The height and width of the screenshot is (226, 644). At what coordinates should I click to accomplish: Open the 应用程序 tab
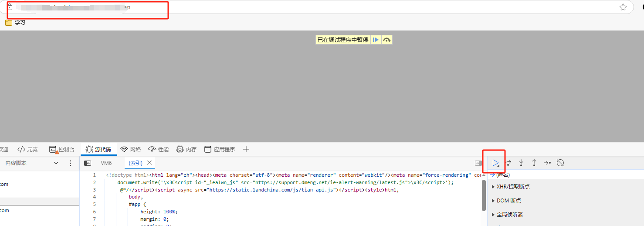click(x=220, y=149)
